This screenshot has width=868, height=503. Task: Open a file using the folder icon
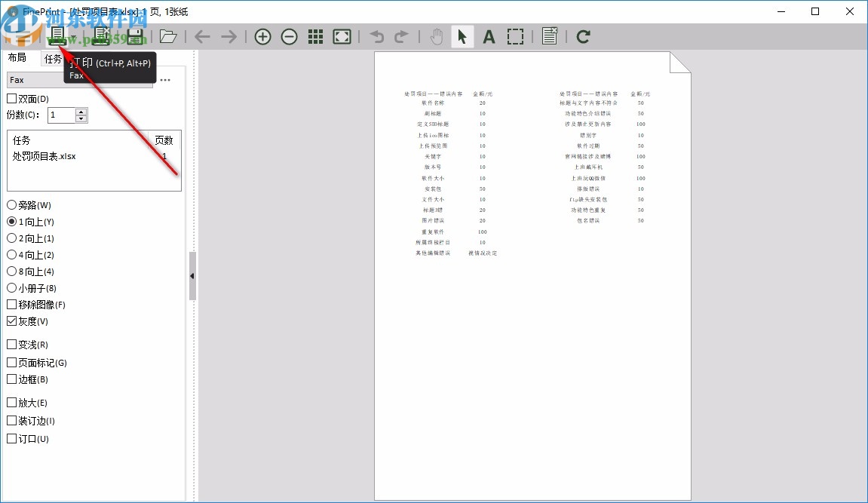point(168,35)
